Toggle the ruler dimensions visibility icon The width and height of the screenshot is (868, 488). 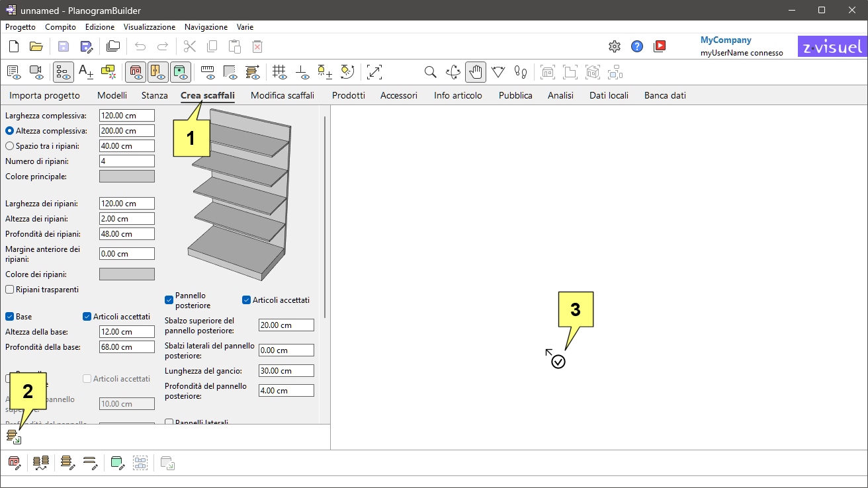[x=208, y=72]
